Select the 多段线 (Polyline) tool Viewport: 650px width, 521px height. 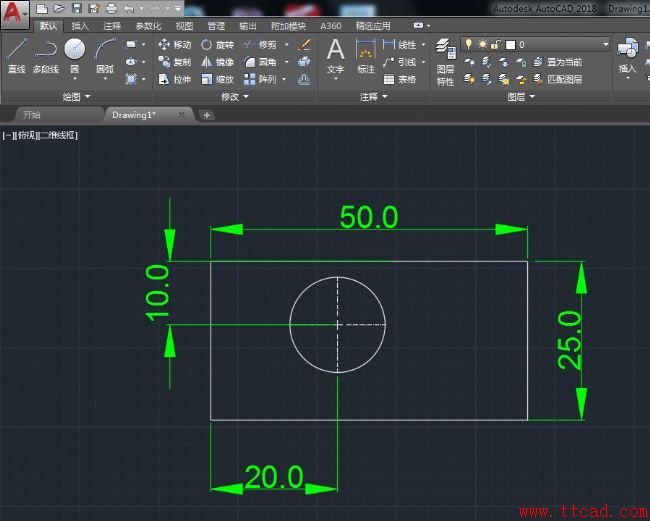46,56
